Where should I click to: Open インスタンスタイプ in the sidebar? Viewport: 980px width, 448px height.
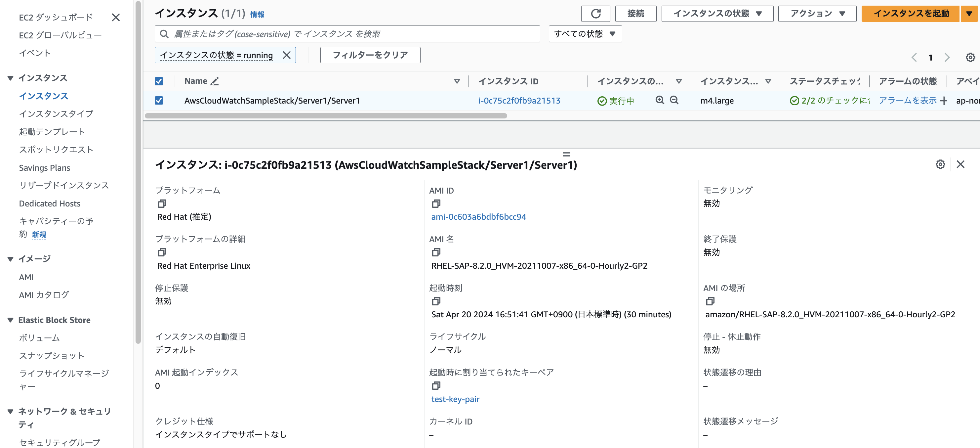pyautogui.click(x=56, y=114)
